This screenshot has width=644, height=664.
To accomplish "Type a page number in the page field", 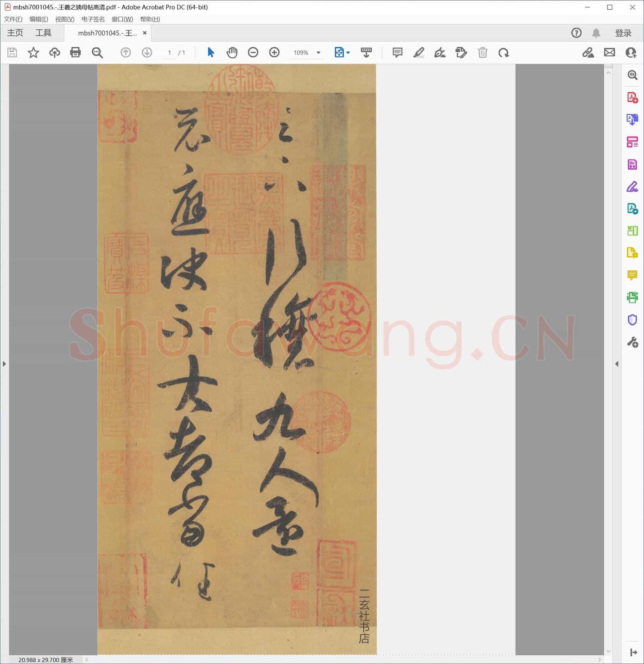I will click(170, 52).
